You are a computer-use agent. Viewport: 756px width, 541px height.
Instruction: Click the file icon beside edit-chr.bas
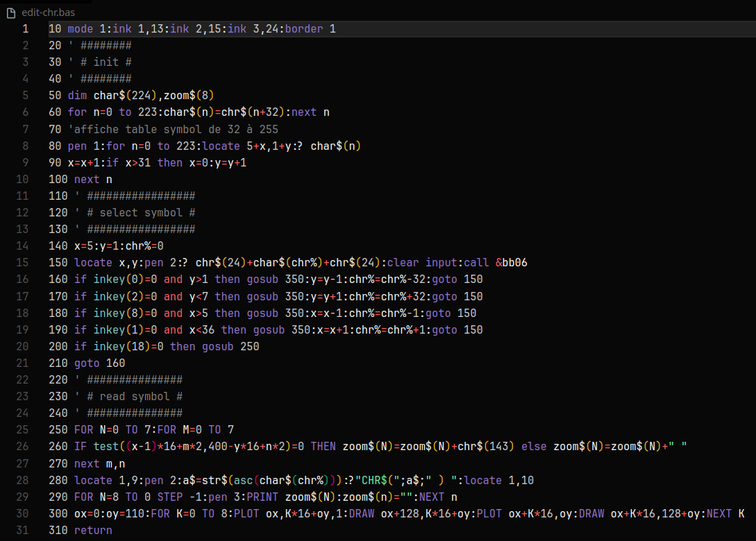pos(10,12)
